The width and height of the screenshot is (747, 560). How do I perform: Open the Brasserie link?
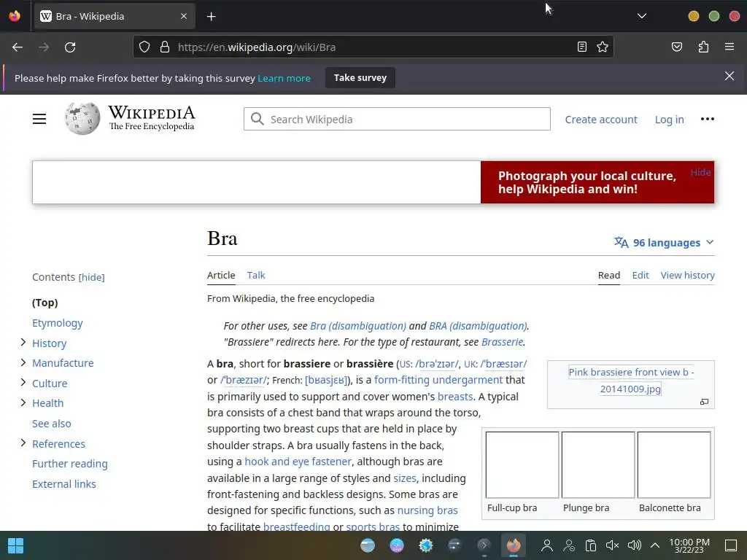(502, 342)
